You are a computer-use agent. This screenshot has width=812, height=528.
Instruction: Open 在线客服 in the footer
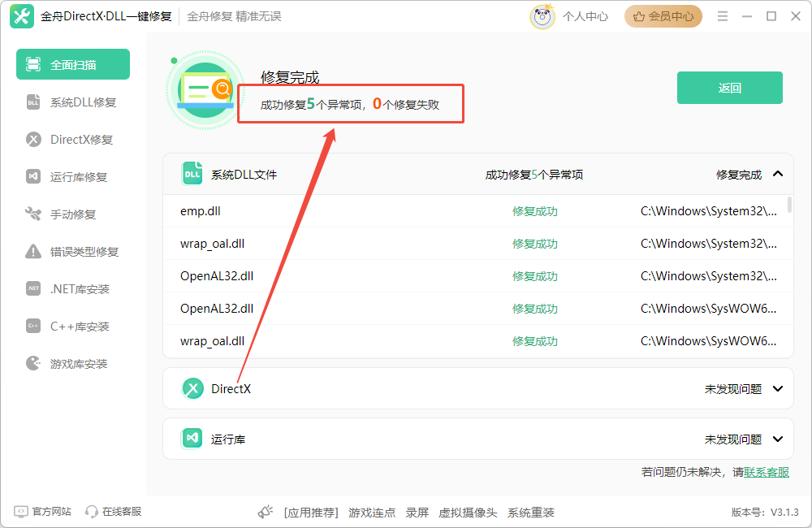[114, 512]
